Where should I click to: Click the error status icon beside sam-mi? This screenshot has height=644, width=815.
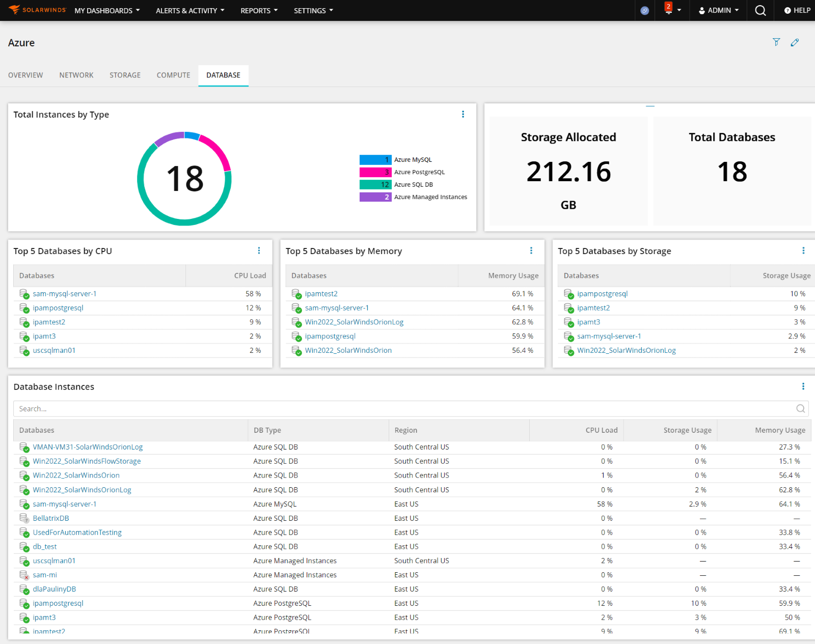(x=24, y=575)
